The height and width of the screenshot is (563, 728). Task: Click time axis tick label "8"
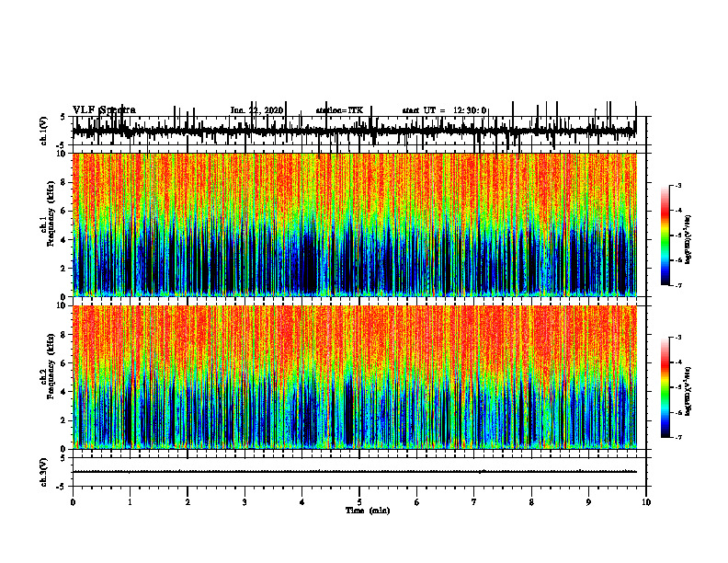pos(531,502)
